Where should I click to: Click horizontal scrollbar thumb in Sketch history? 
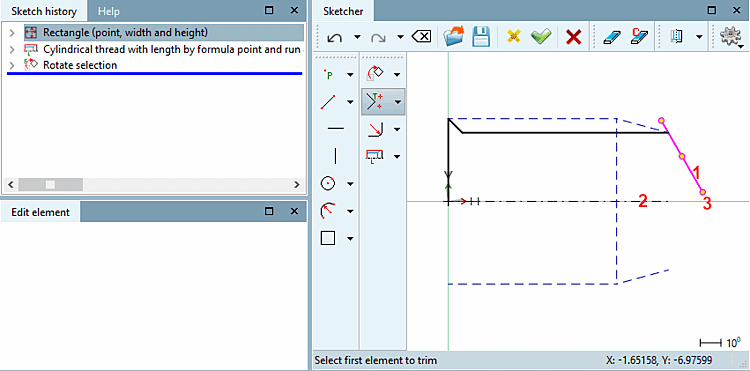[x=50, y=184]
